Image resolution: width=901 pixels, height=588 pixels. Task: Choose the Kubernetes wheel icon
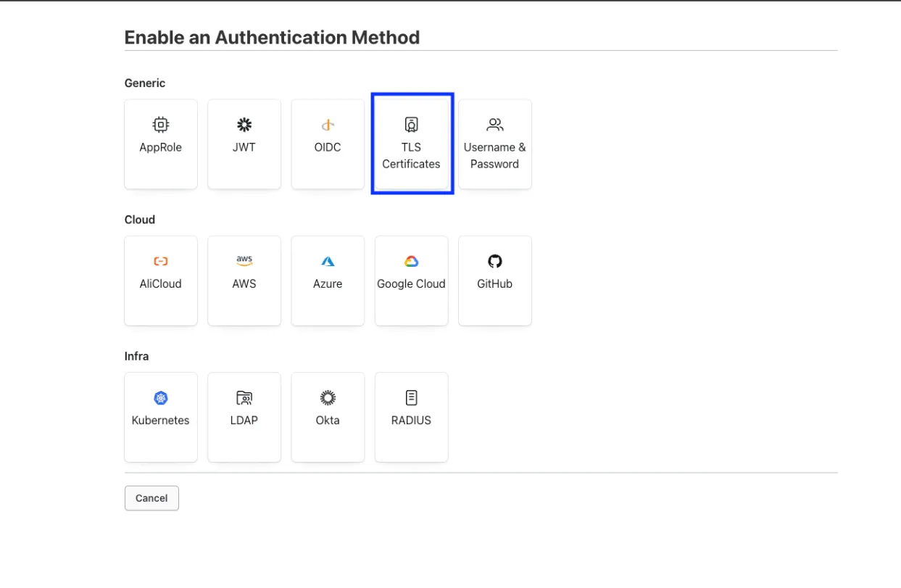coord(161,397)
